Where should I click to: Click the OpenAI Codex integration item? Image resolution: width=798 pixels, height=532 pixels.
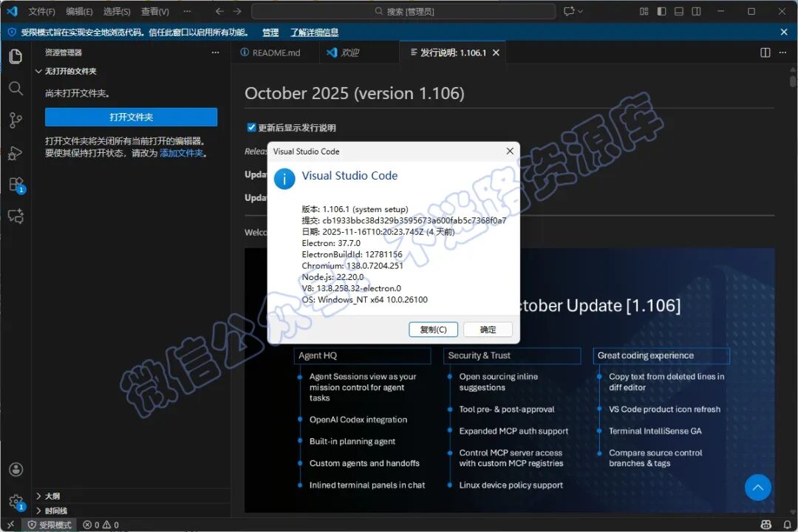coord(358,420)
